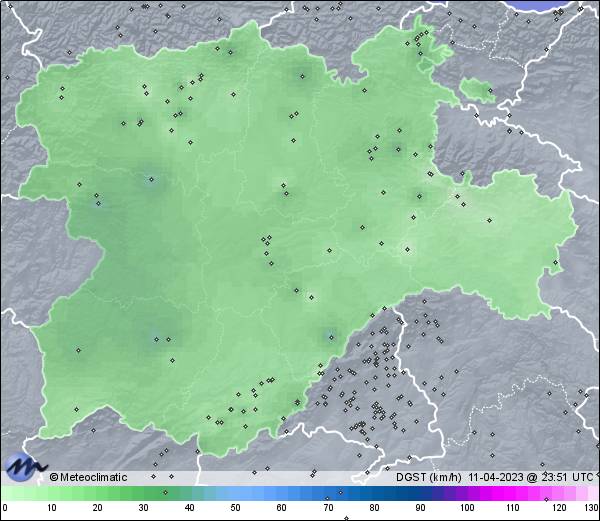Click the scale value 20
Viewport: 600px width, 521px height.
98,508
